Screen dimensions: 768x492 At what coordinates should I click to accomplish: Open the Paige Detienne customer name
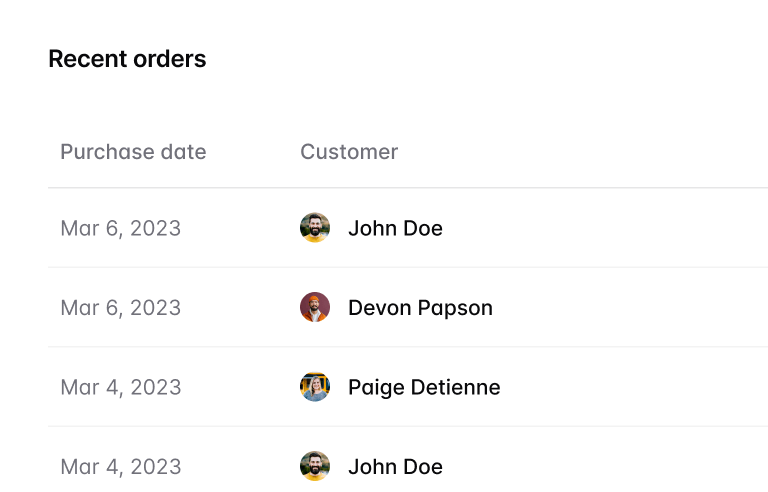424,387
